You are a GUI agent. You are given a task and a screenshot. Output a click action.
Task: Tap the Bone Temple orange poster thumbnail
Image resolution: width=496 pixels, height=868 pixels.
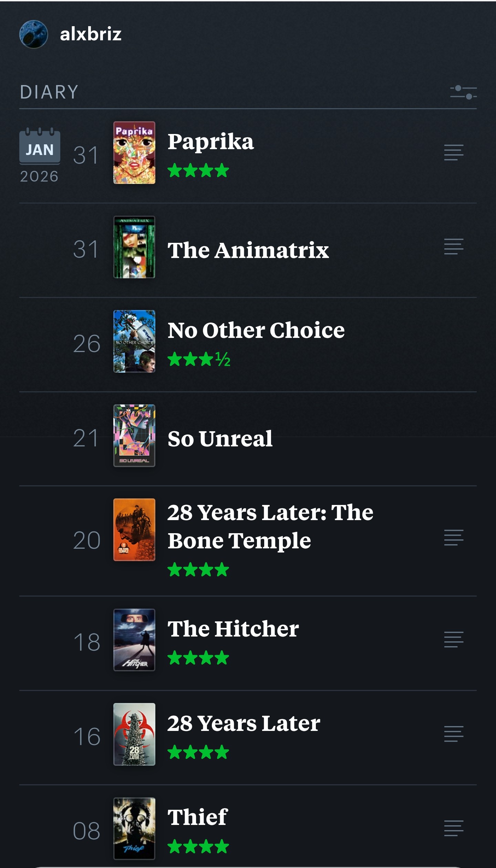coord(134,530)
